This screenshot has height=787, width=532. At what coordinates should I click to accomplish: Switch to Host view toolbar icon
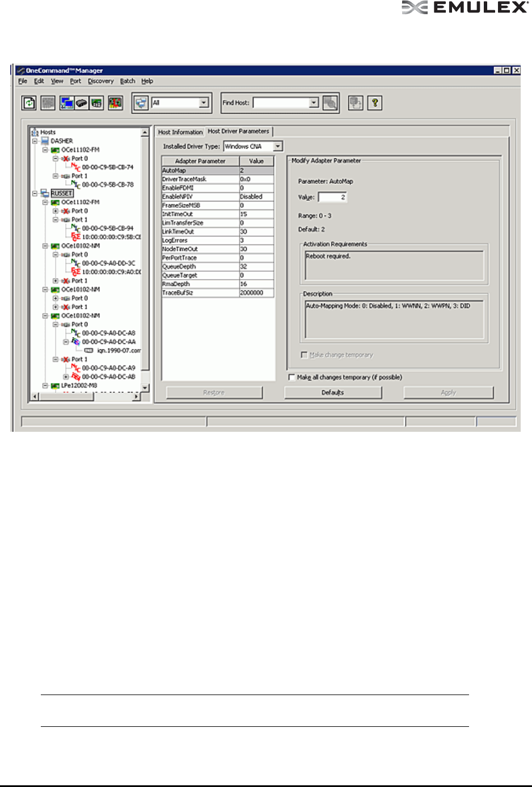pyautogui.click(x=67, y=103)
